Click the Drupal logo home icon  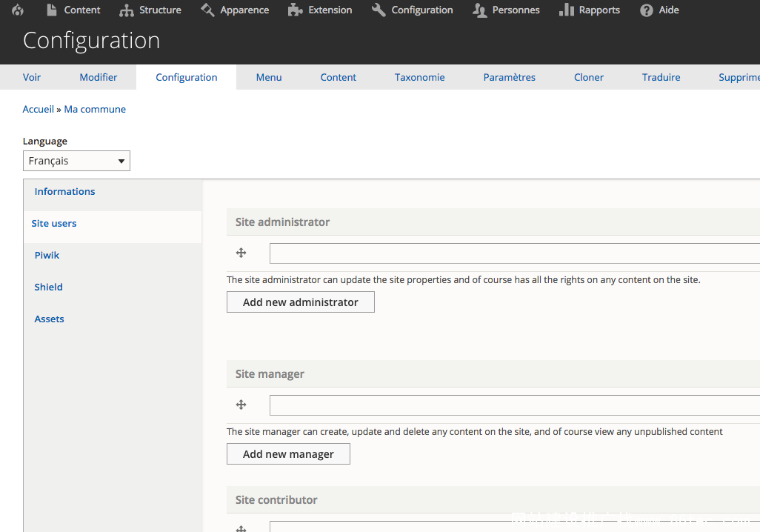[x=18, y=10]
